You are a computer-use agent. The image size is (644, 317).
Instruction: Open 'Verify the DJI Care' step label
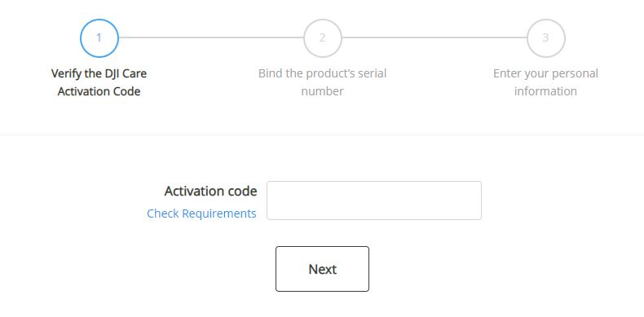99,74
